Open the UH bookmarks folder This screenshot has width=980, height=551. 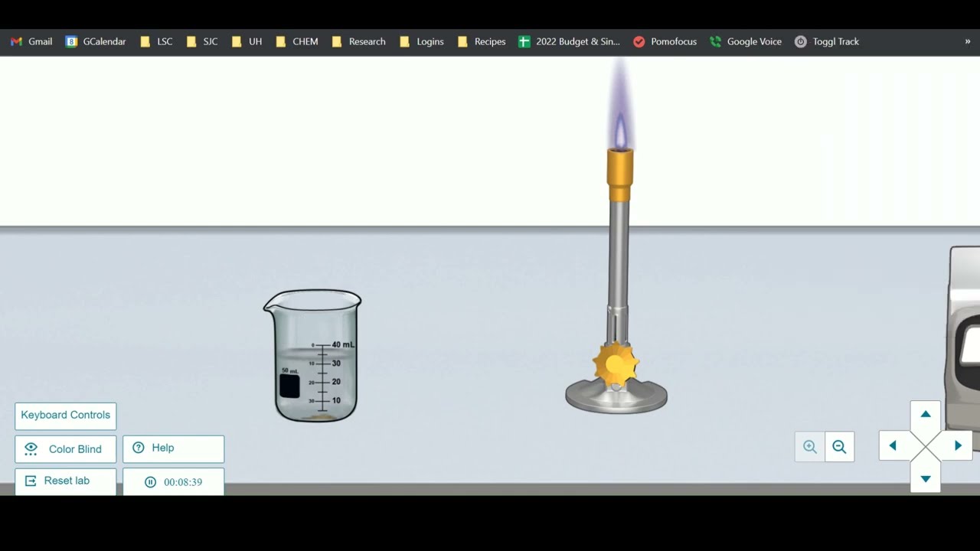247,41
